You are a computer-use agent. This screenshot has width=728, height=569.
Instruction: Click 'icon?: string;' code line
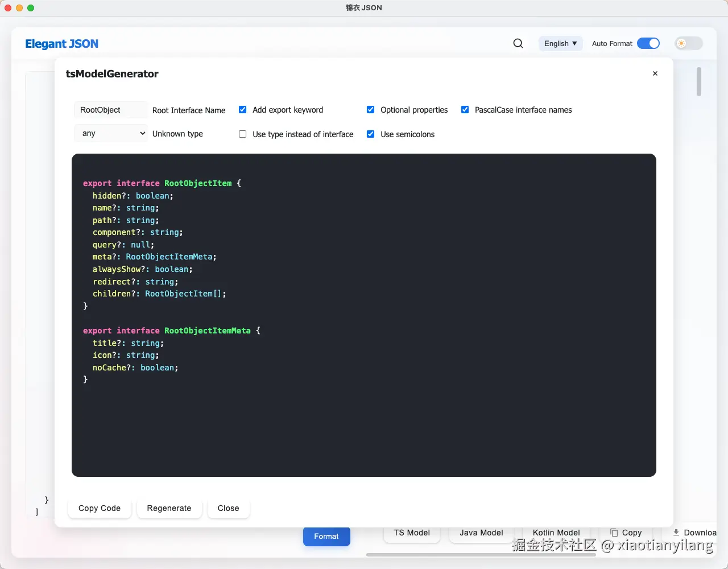pos(126,355)
